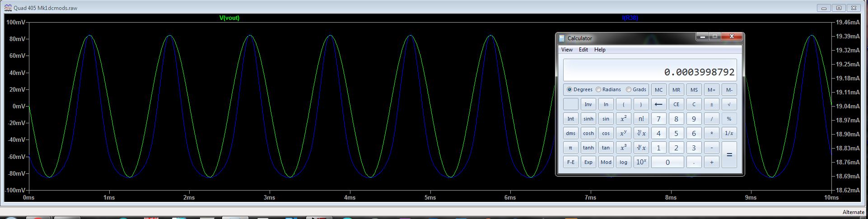The height and width of the screenshot is (219, 868).
Task: Click the pi constant key
Action: [x=570, y=148]
